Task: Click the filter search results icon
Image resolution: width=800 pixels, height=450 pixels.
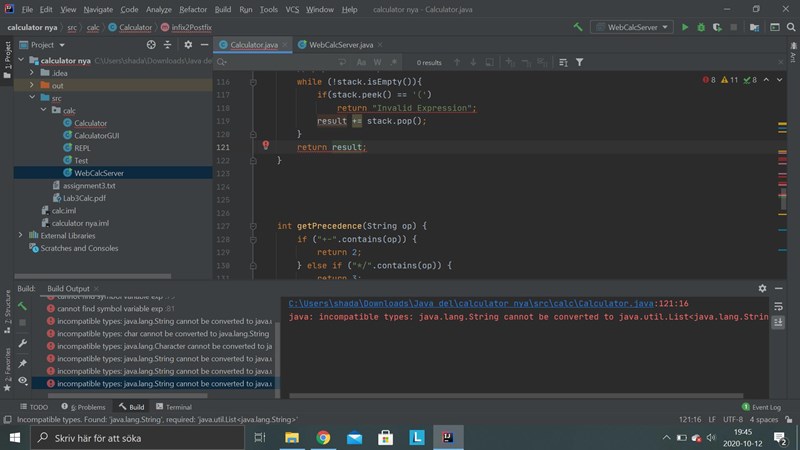Action: [579, 62]
